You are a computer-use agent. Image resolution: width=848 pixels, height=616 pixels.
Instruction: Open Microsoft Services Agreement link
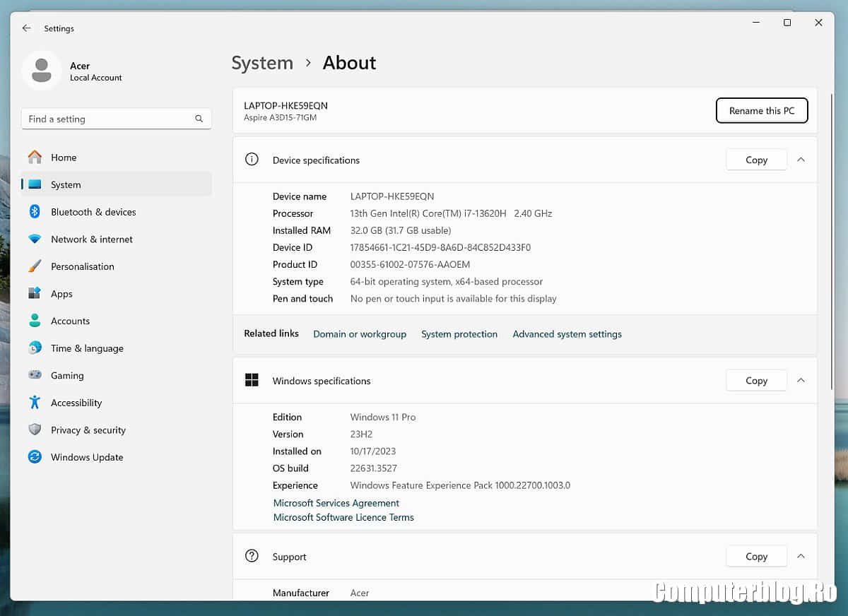point(336,503)
